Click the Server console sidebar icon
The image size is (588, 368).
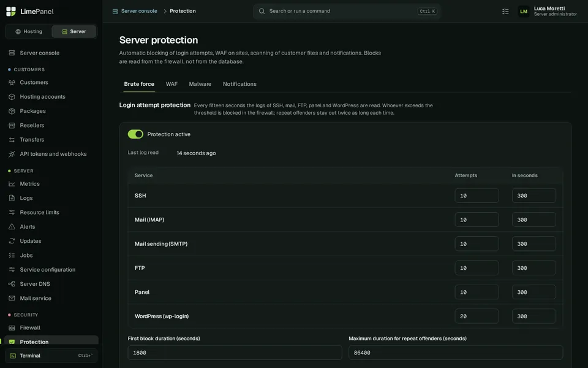(x=12, y=53)
